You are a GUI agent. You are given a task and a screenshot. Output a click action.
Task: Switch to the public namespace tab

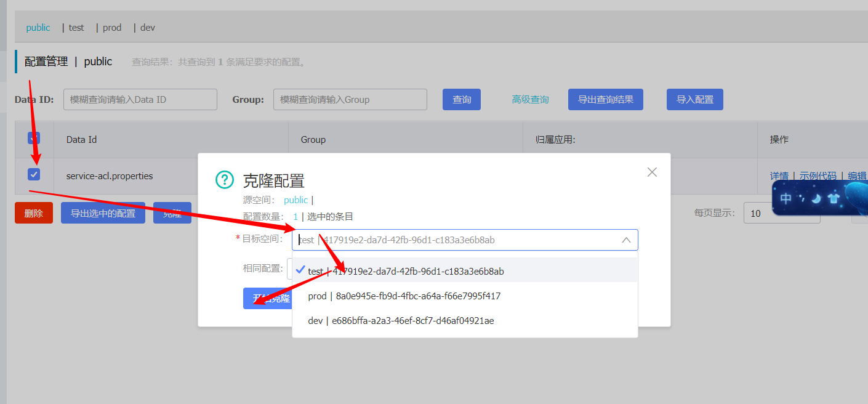[x=38, y=28]
